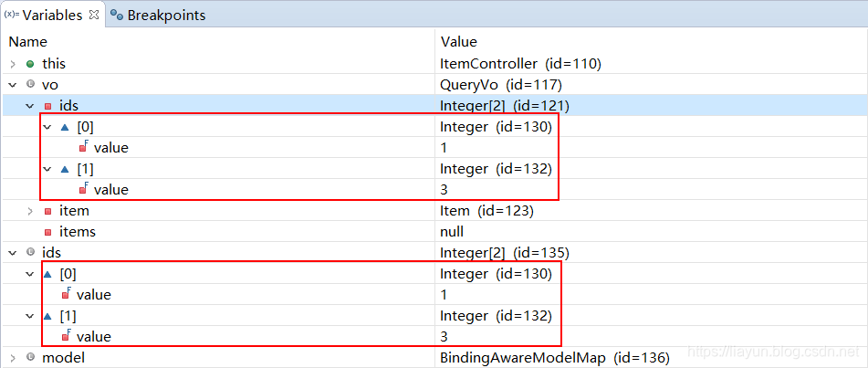This screenshot has width=868, height=368.
Task: Select the 'items' field row
Action: pos(434,232)
